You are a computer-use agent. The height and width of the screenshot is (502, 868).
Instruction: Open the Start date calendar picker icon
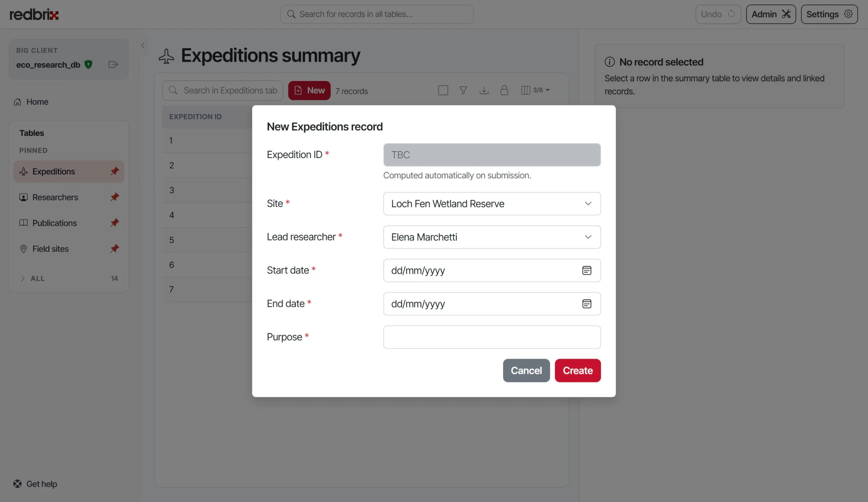click(x=587, y=270)
